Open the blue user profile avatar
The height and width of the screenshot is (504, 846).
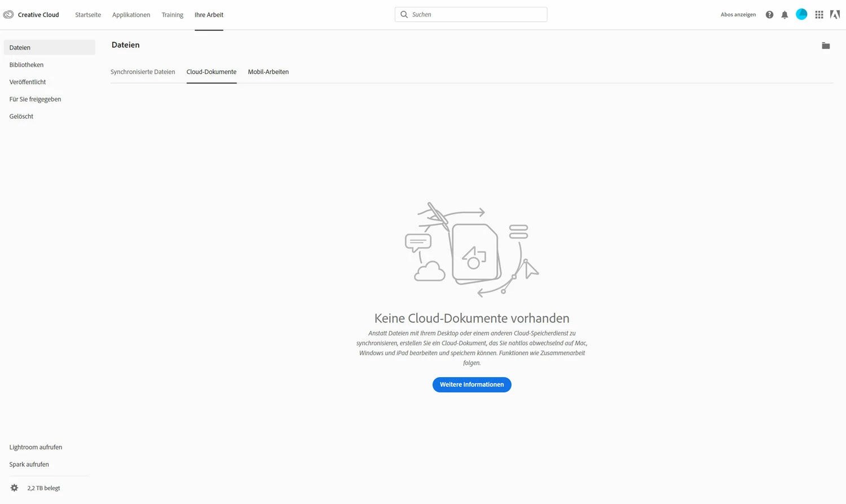[x=801, y=15]
